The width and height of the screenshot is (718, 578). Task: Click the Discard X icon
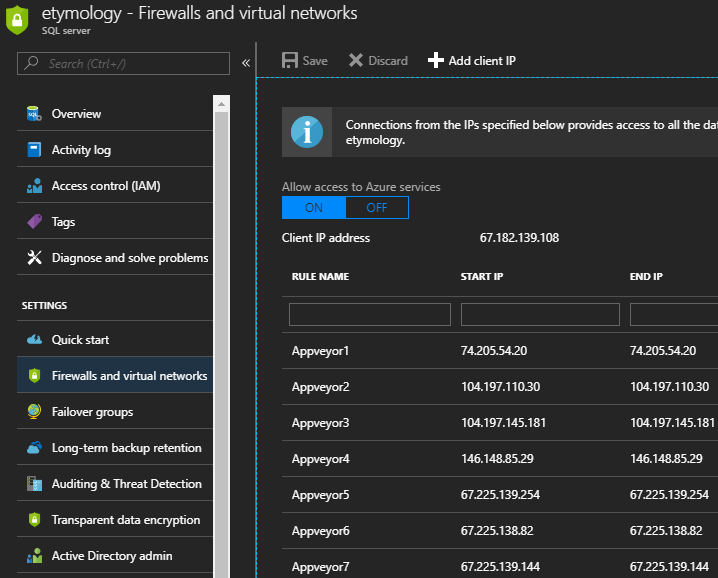(x=356, y=60)
